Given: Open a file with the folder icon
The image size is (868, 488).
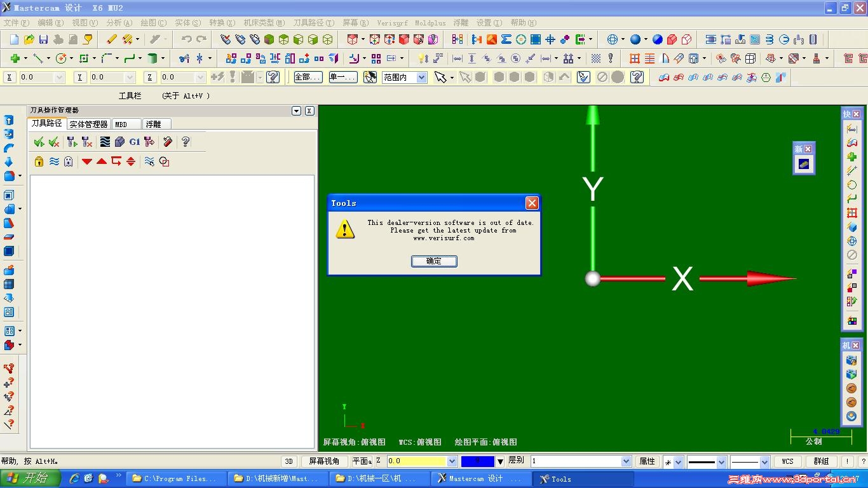Looking at the screenshot, I should click(x=29, y=39).
